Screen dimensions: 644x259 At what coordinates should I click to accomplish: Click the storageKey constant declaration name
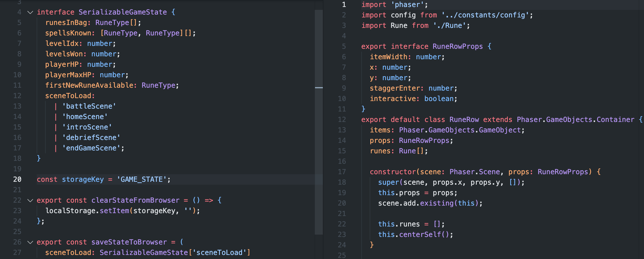point(83,179)
